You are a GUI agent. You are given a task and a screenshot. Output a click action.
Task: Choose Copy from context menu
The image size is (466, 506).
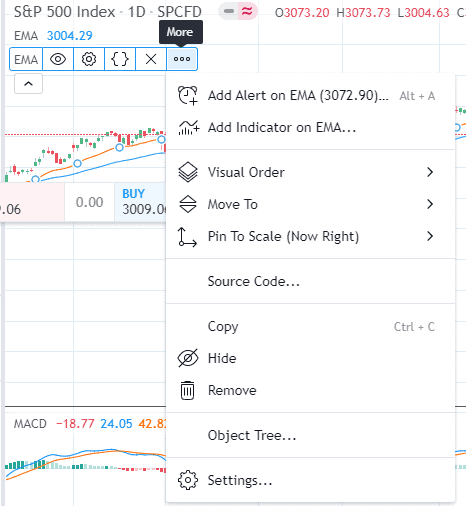(310, 327)
